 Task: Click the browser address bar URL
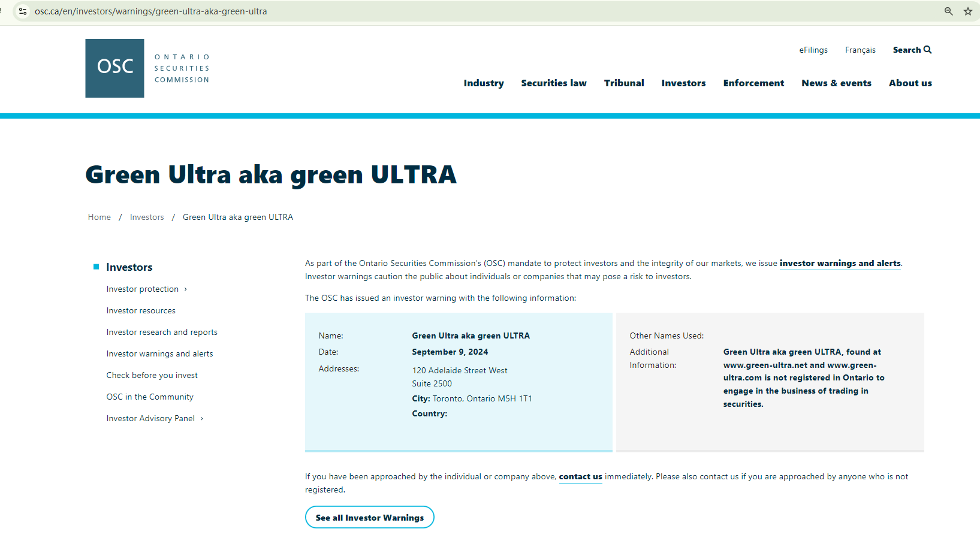(x=151, y=11)
